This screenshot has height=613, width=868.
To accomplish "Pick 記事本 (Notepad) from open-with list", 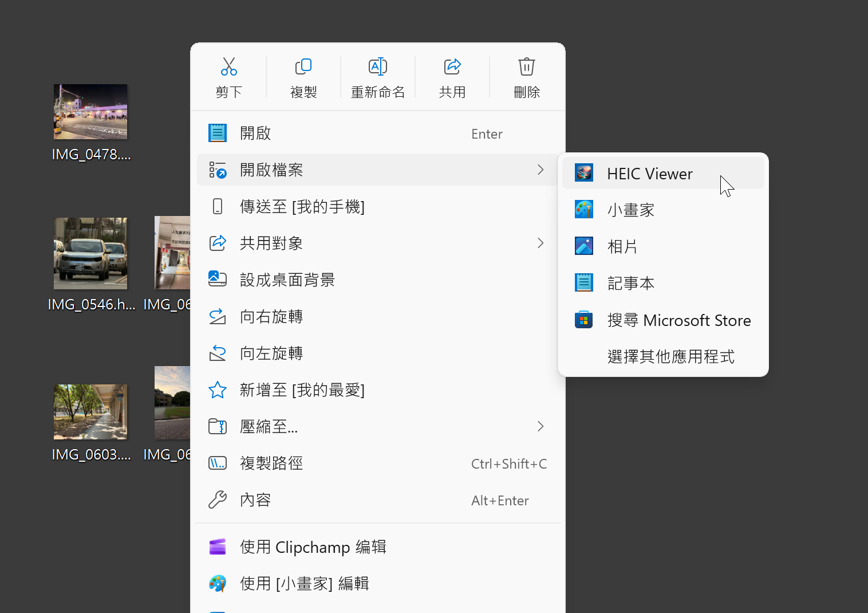I will [630, 284].
